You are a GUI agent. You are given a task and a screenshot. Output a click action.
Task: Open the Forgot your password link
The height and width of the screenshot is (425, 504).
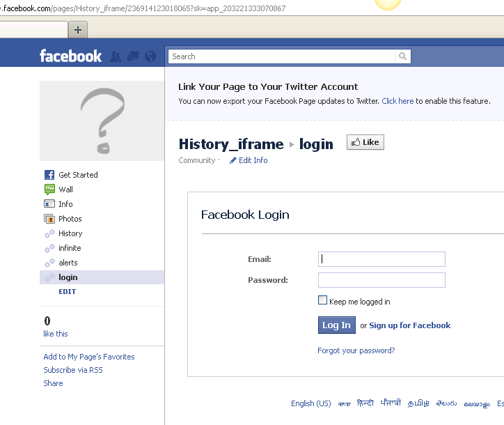356,350
